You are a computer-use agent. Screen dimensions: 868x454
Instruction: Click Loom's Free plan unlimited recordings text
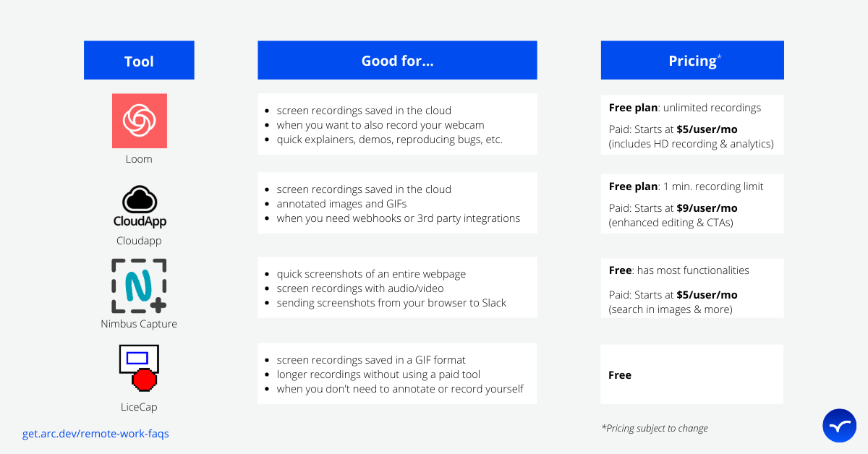tap(684, 108)
